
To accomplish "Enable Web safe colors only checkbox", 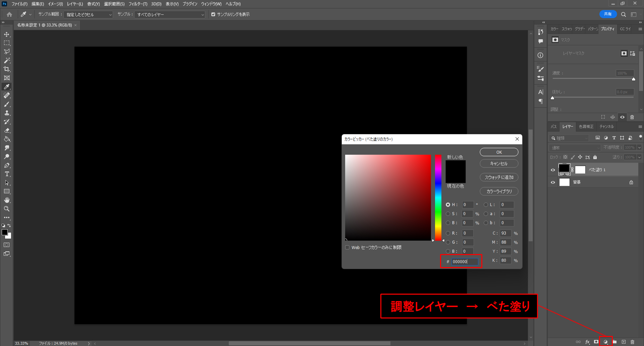I will (x=347, y=248).
